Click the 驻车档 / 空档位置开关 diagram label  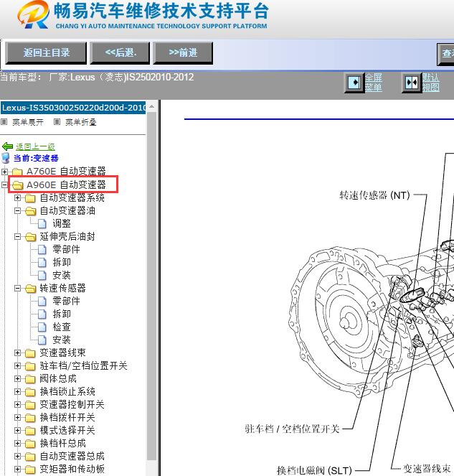[x=292, y=429]
